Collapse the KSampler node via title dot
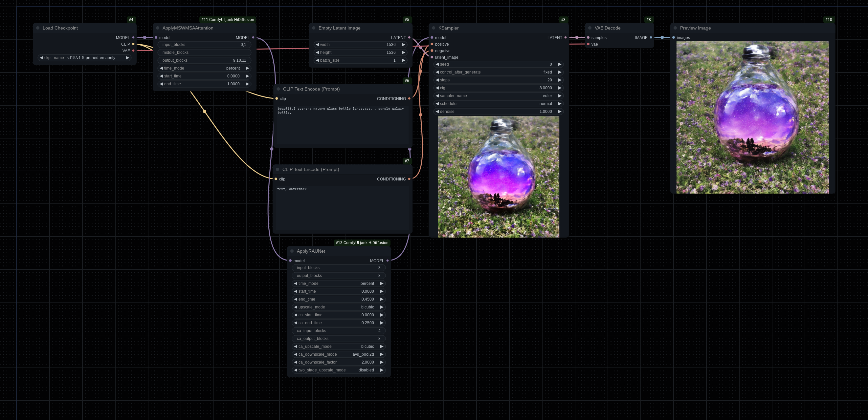 pyautogui.click(x=434, y=28)
